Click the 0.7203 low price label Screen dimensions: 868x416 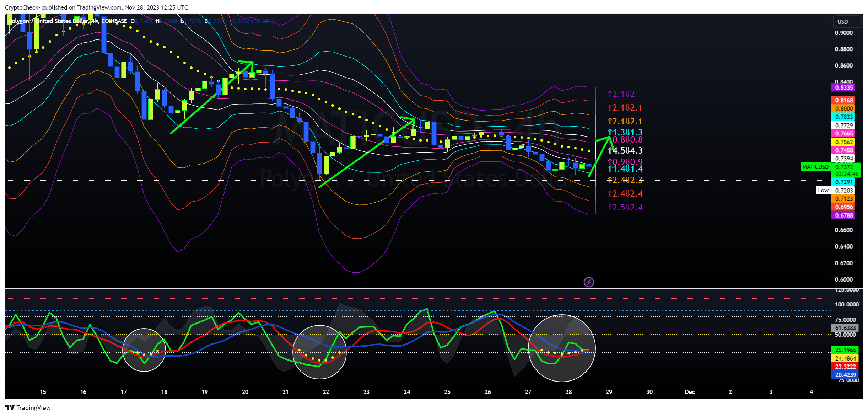tap(844, 190)
